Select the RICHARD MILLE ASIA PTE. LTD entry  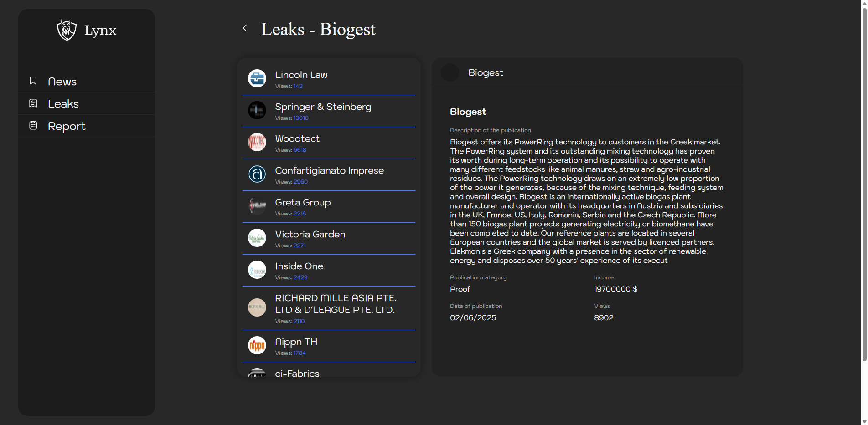pyautogui.click(x=336, y=304)
